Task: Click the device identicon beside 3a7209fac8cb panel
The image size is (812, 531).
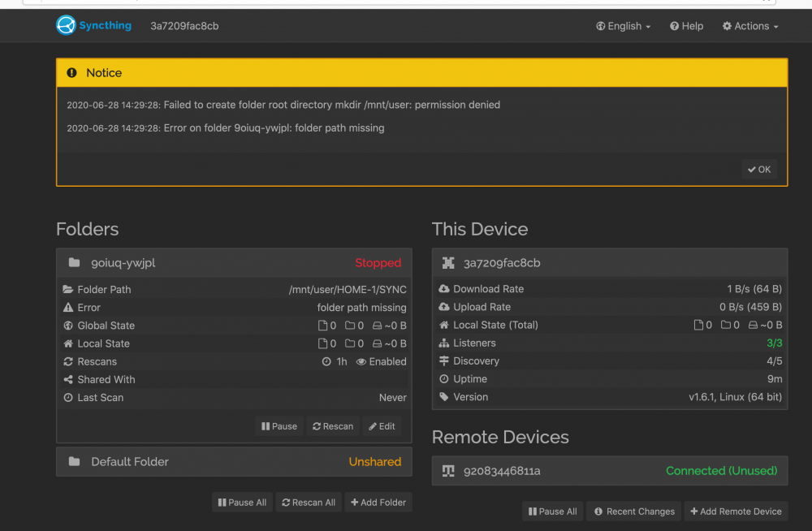Action: tap(448, 262)
